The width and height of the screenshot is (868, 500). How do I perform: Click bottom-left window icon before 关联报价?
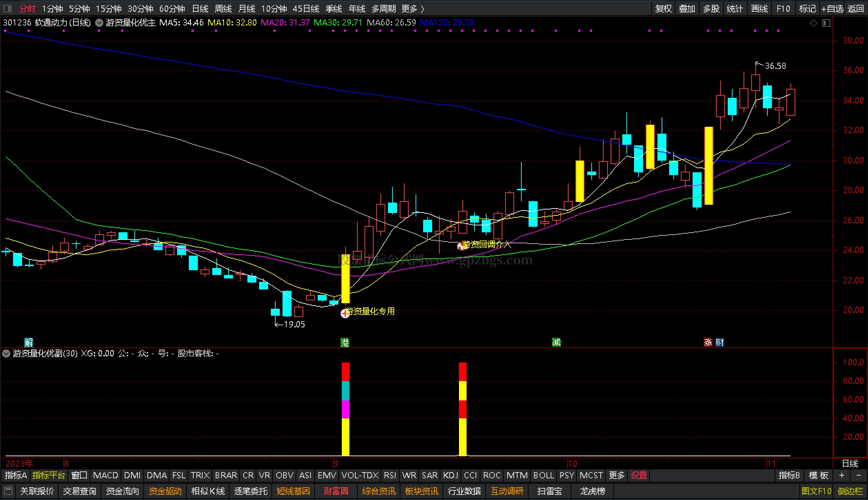8,491
